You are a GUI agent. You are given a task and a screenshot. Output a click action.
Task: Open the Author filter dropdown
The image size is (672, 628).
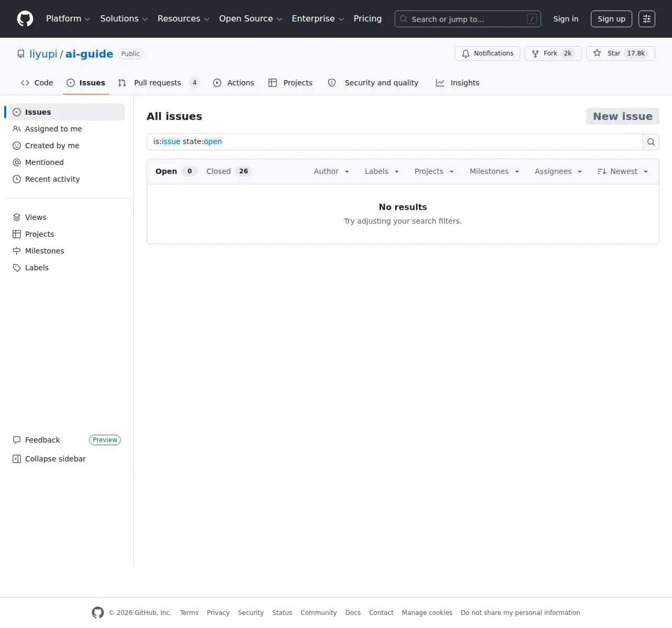[x=332, y=171]
